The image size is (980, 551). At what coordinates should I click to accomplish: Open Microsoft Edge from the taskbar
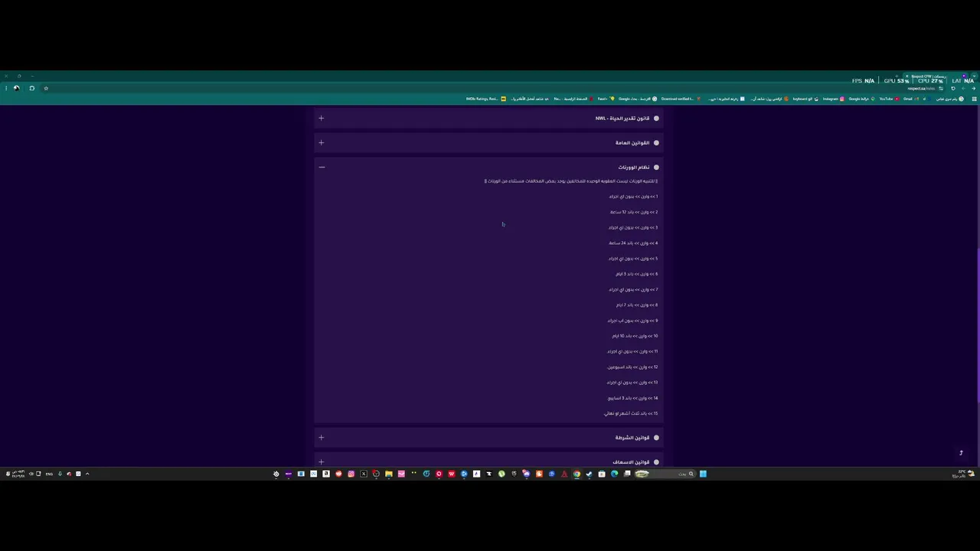click(x=614, y=474)
